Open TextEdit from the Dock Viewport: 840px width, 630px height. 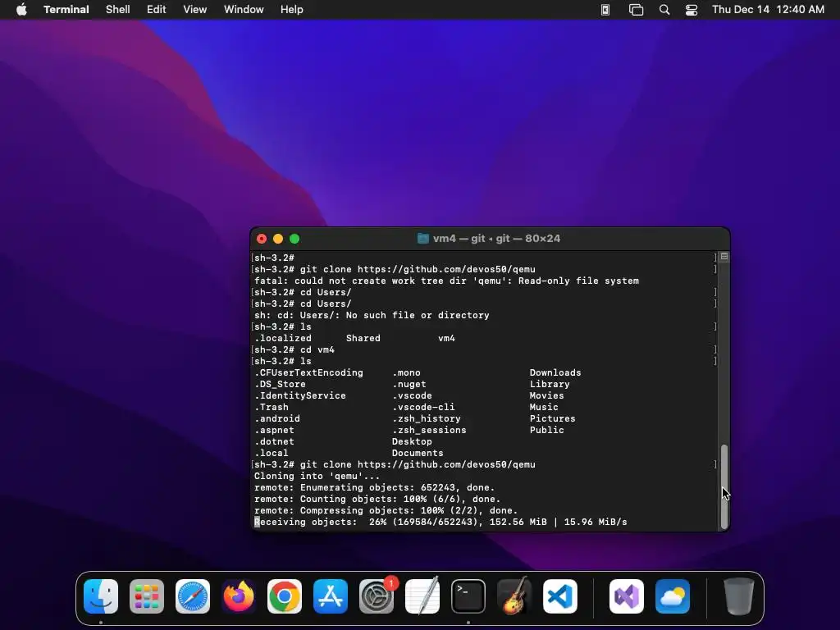pos(422,596)
